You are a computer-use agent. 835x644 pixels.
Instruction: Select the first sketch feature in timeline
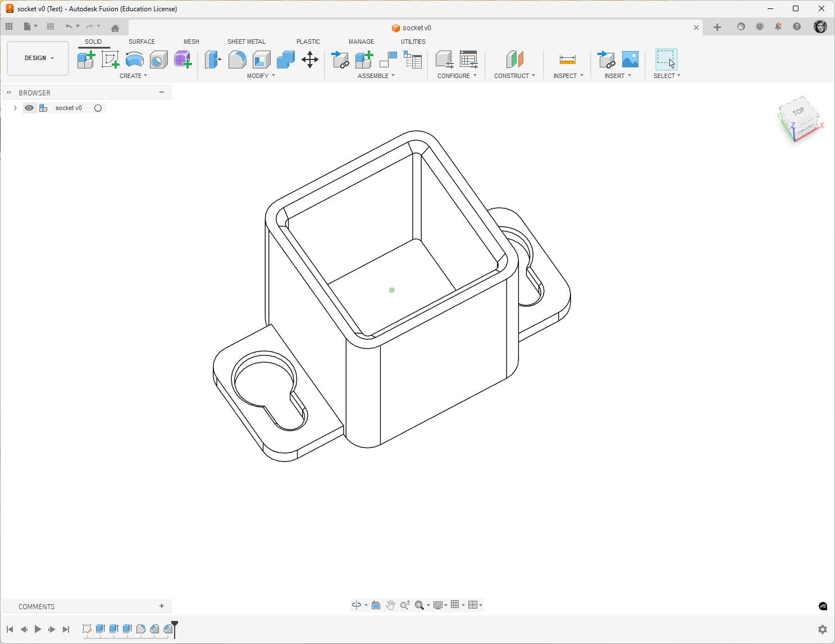pos(86,629)
